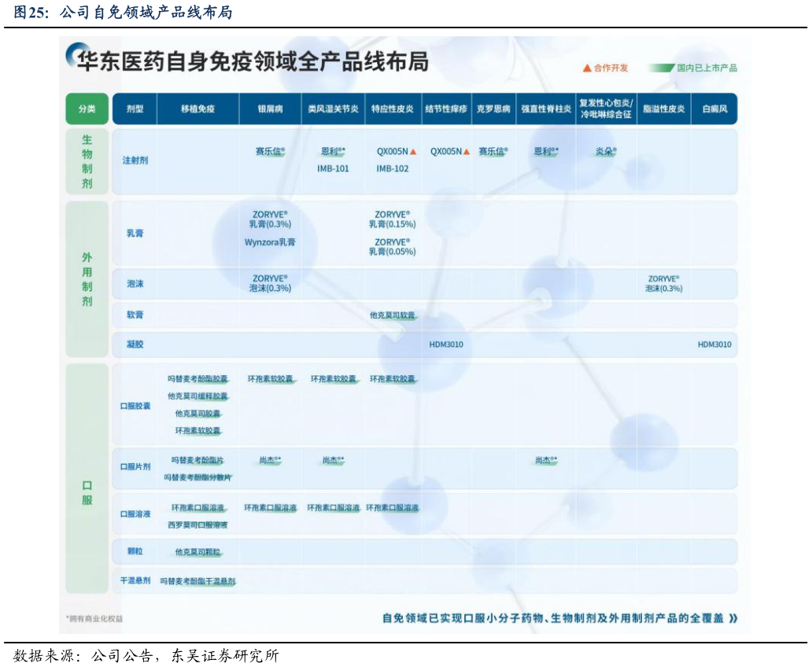Click the green 分类 header swatch
The height and width of the screenshot is (667, 812).
click(x=87, y=109)
